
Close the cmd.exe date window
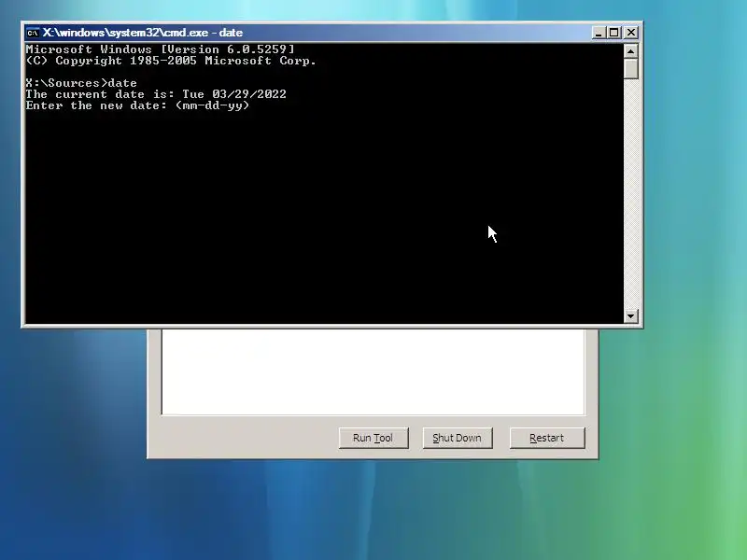(631, 33)
